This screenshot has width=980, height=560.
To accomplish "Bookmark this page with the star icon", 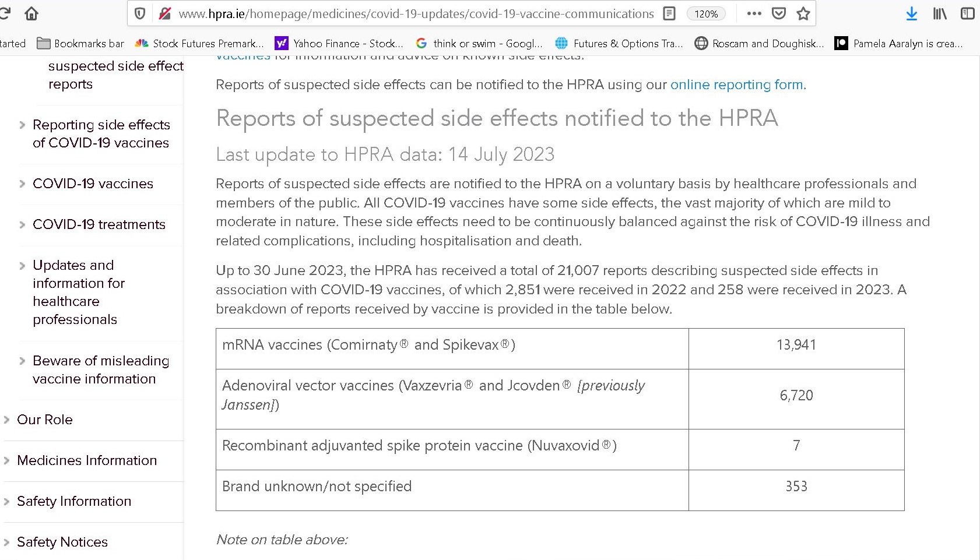I will pos(803,13).
